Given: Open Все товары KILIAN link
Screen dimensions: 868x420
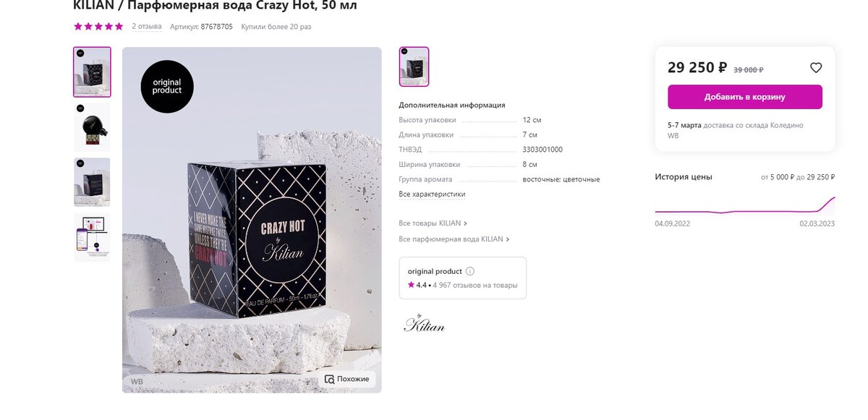Looking at the screenshot, I should [433, 223].
